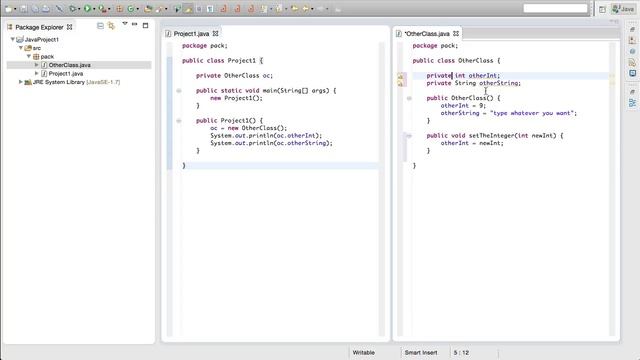
Task: Close the Project1.java editor tab
Action: pyautogui.click(x=216, y=33)
